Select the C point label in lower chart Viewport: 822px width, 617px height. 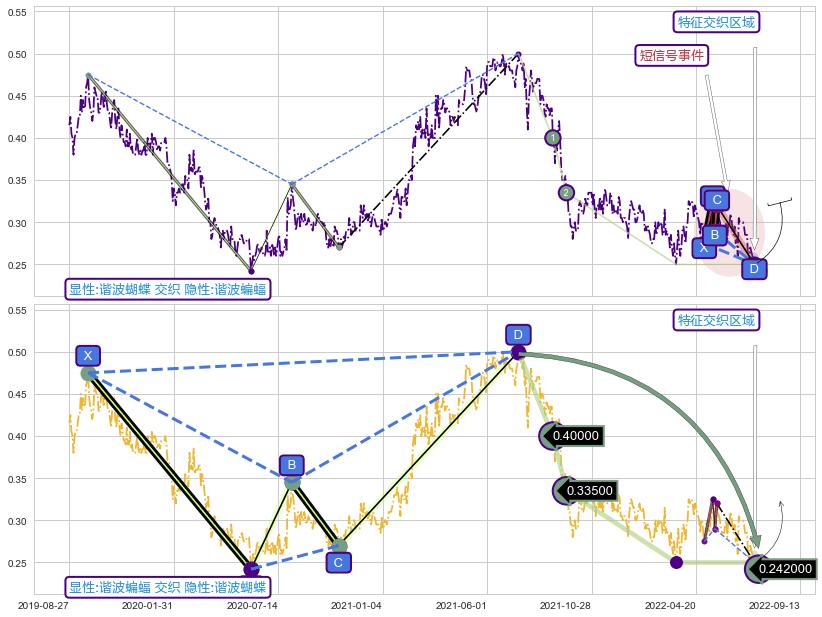coord(338,562)
